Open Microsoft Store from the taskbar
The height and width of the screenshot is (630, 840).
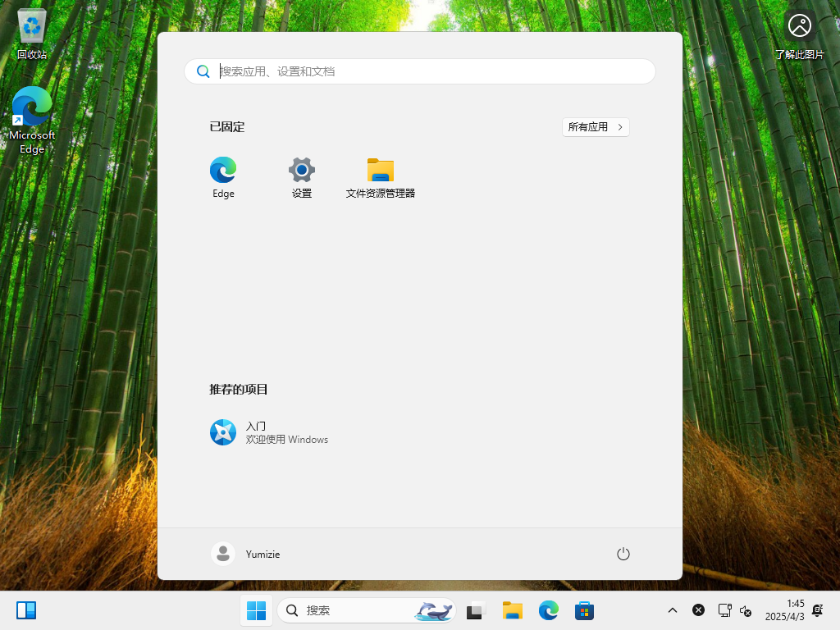click(x=584, y=610)
